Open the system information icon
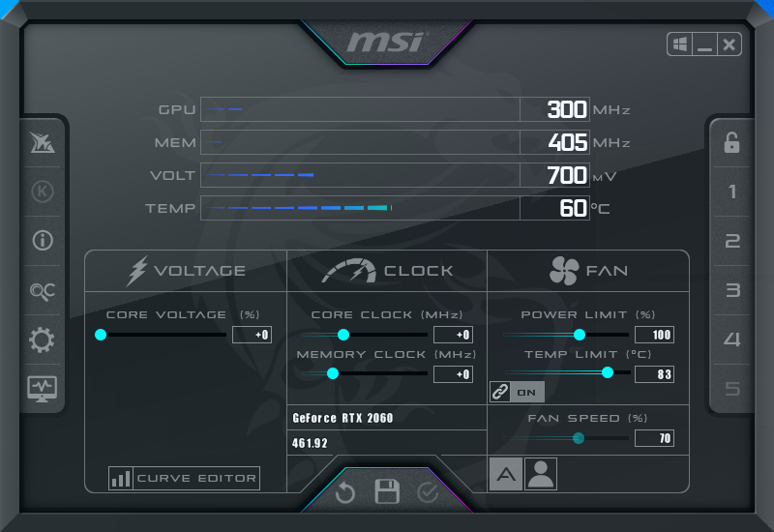774x532 pixels. [43, 240]
